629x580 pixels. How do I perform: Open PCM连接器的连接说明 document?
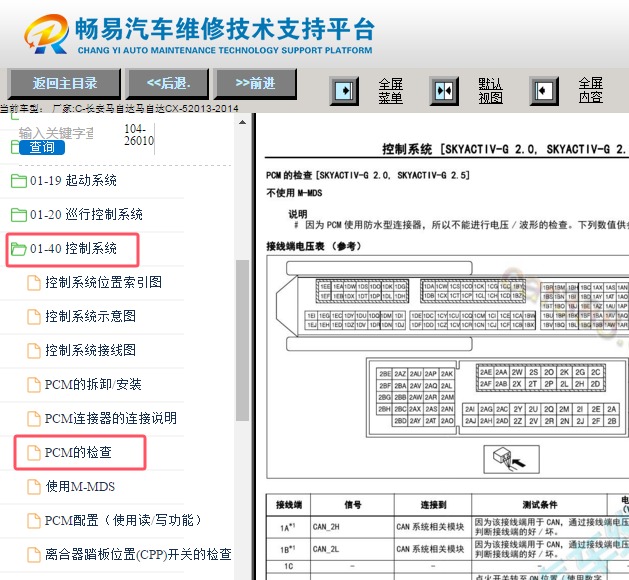tap(111, 418)
